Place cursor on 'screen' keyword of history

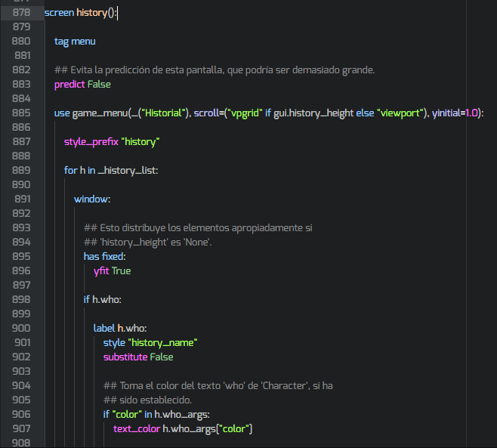pos(59,13)
